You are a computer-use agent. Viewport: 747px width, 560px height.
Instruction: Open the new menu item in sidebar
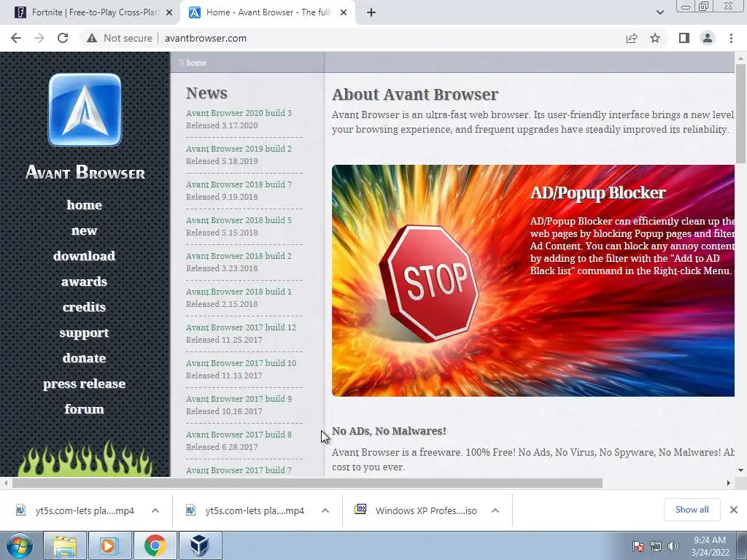(x=85, y=230)
